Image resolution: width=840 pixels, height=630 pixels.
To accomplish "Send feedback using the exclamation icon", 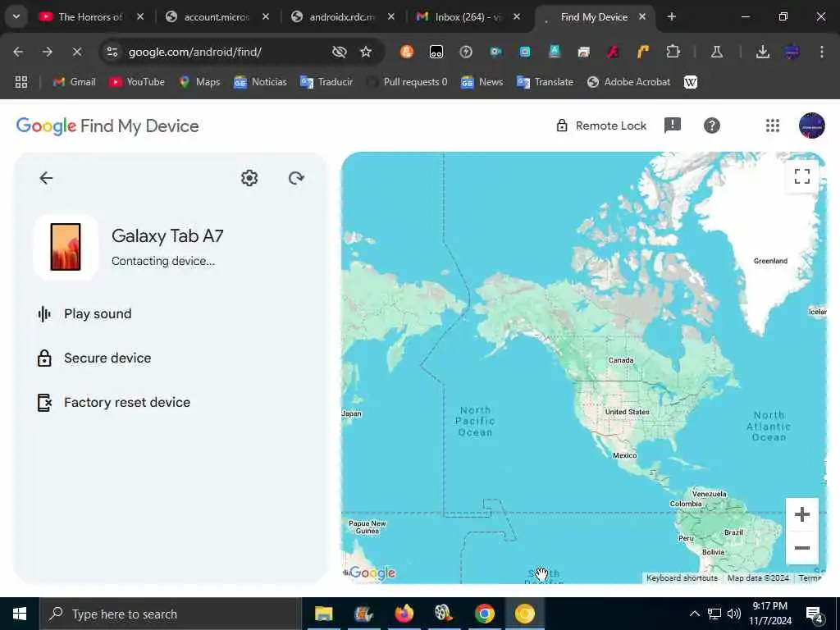I will [673, 126].
